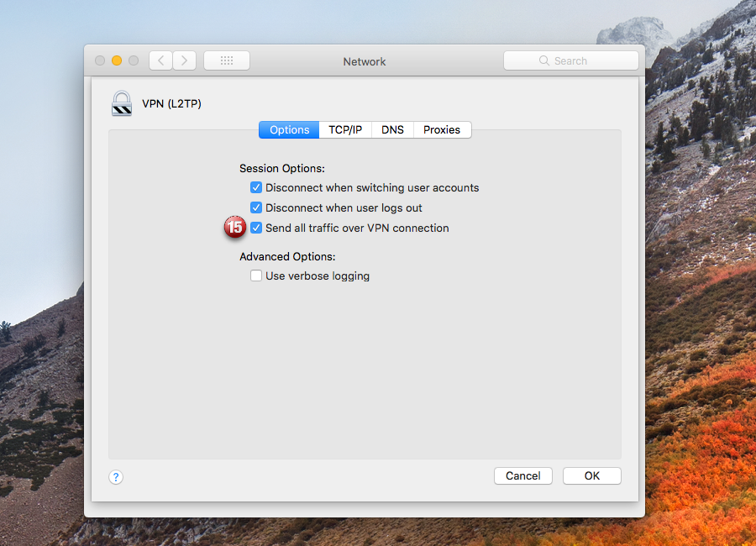
Task: Click the VPN (L2TP) title text
Action: [171, 103]
